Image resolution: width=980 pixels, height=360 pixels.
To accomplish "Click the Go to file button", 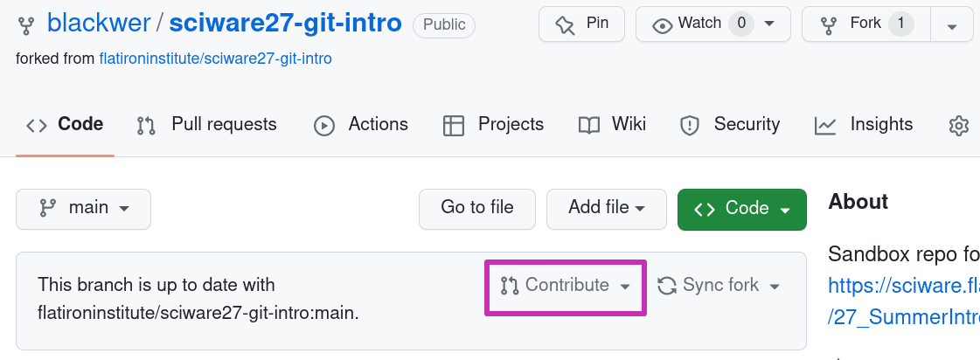I will 476,209.
